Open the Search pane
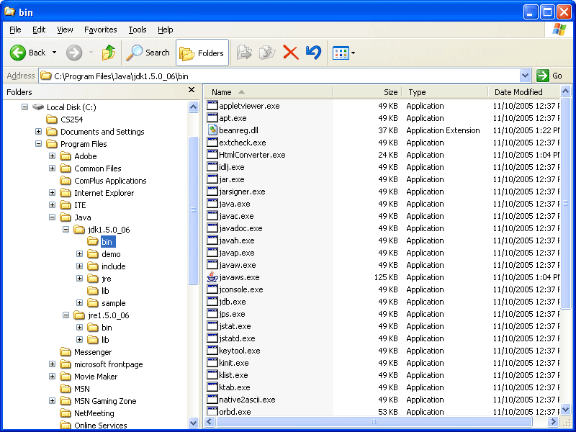This screenshot has height=432, width=576. pos(147,53)
